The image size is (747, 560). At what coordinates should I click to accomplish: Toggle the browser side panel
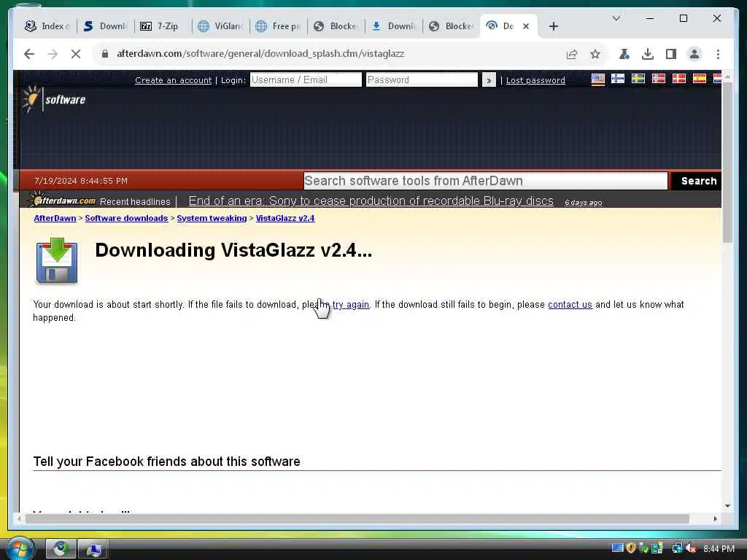tap(671, 54)
